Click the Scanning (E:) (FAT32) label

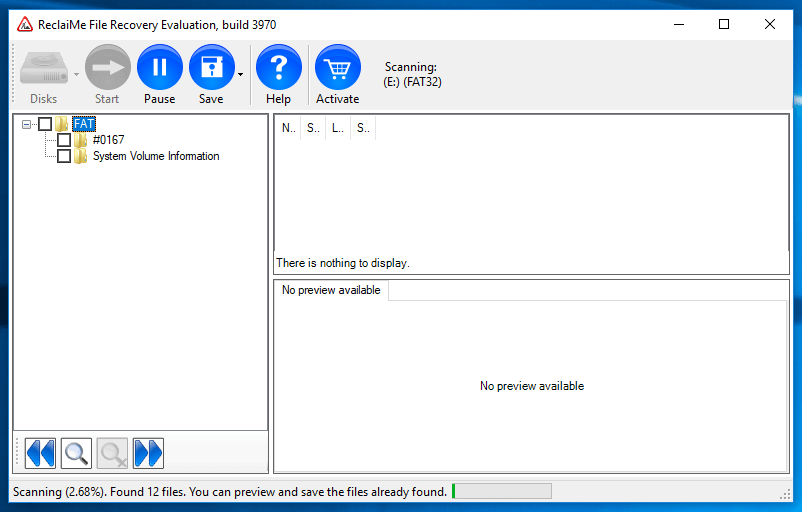(x=412, y=74)
